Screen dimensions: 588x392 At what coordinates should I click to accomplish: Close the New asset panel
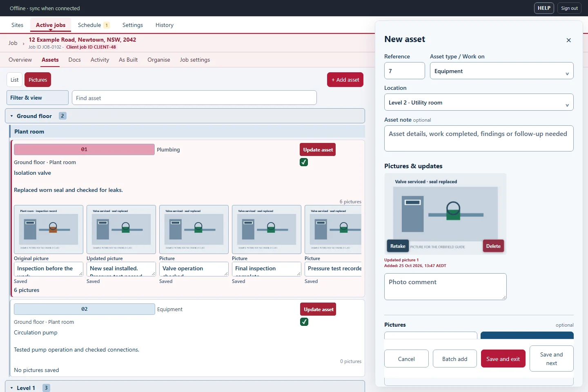click(x=568, y=40)
